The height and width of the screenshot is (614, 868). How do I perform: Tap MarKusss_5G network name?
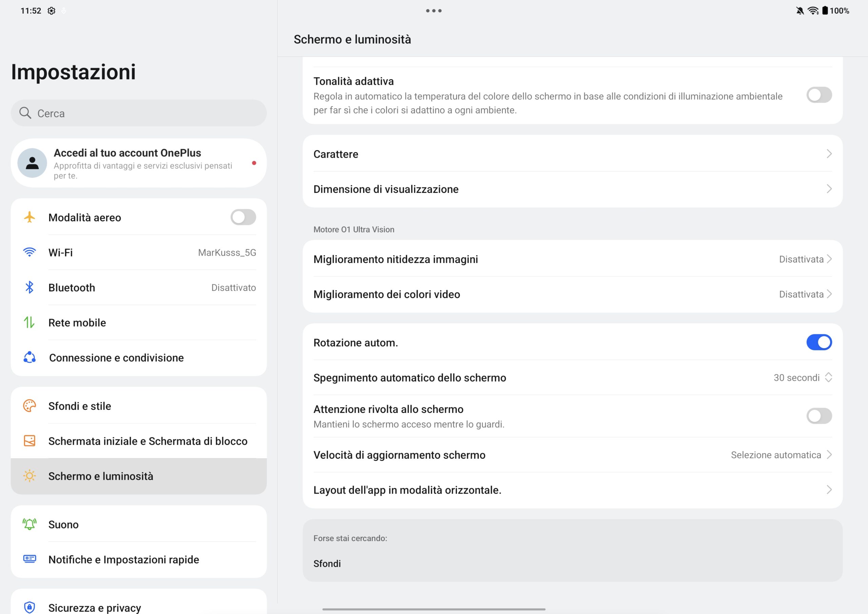click(227, 253)
